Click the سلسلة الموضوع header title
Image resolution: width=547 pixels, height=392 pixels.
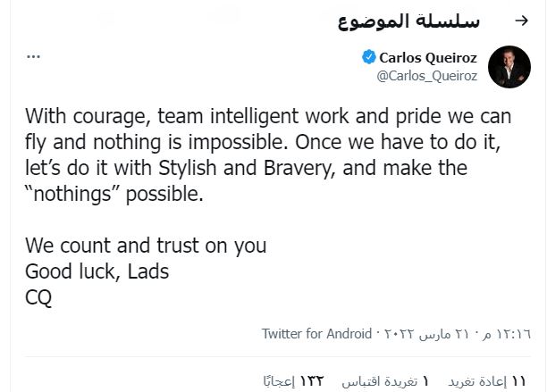[x=408, y=21]
